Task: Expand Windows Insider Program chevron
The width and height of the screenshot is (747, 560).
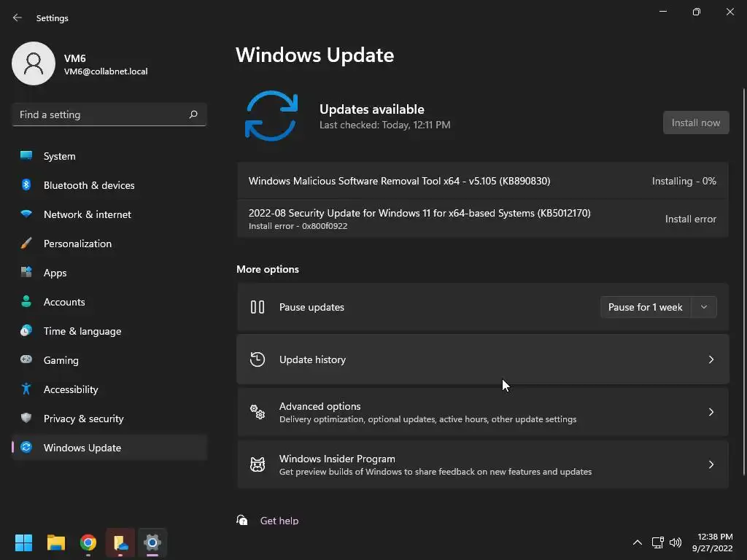Action: point(711,464)
